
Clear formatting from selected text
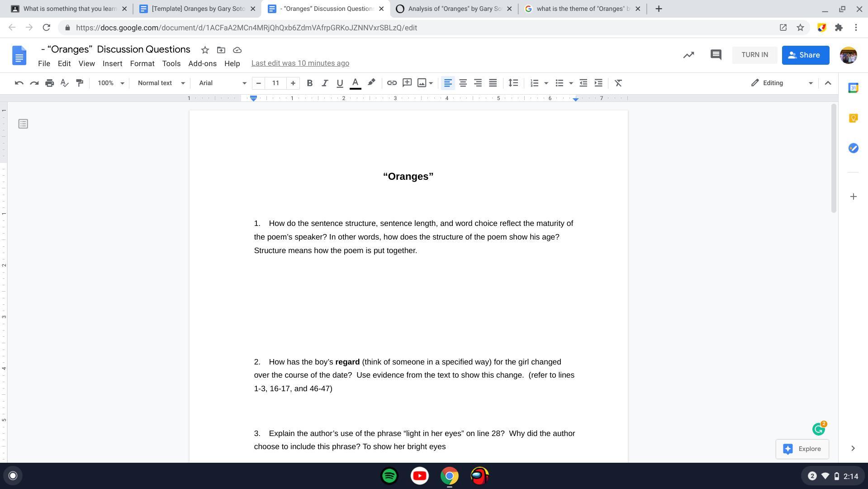[x=618, y=83]
